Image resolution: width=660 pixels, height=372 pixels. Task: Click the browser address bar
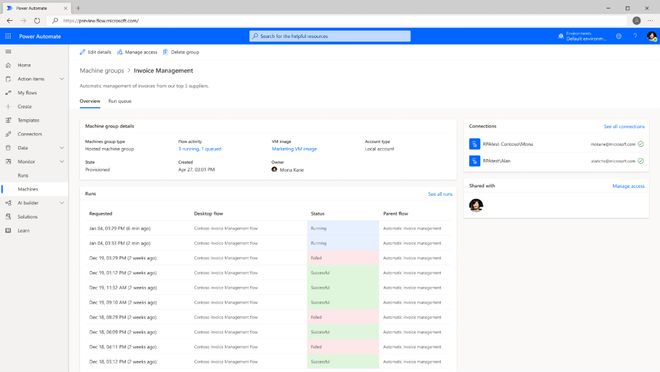(x=337, y=21)
